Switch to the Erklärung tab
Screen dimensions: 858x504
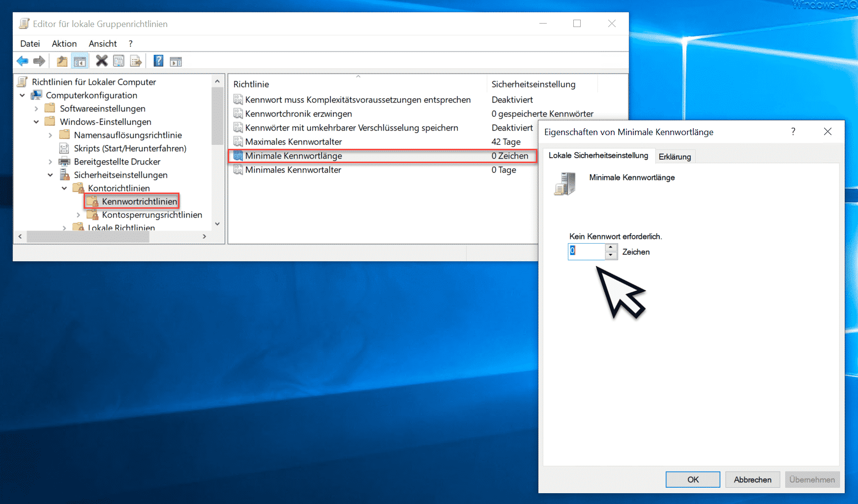coord(675,156)
